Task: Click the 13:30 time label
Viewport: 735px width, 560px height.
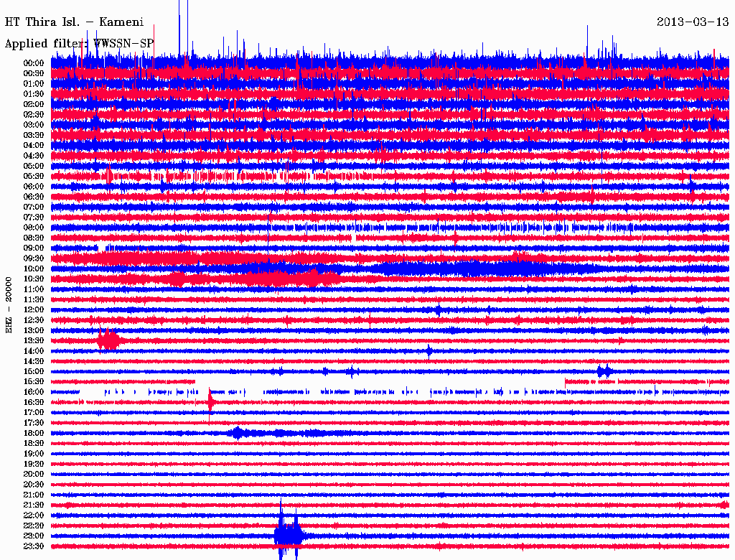Action: 34,340
